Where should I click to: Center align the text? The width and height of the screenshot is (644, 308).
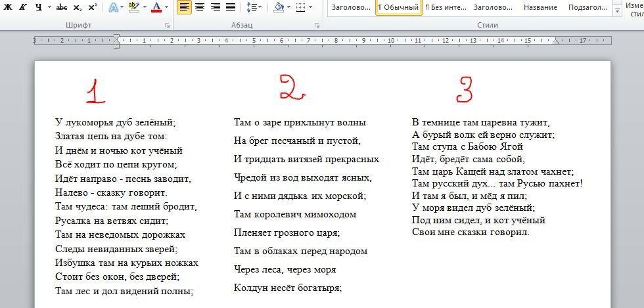coord(200,7)
